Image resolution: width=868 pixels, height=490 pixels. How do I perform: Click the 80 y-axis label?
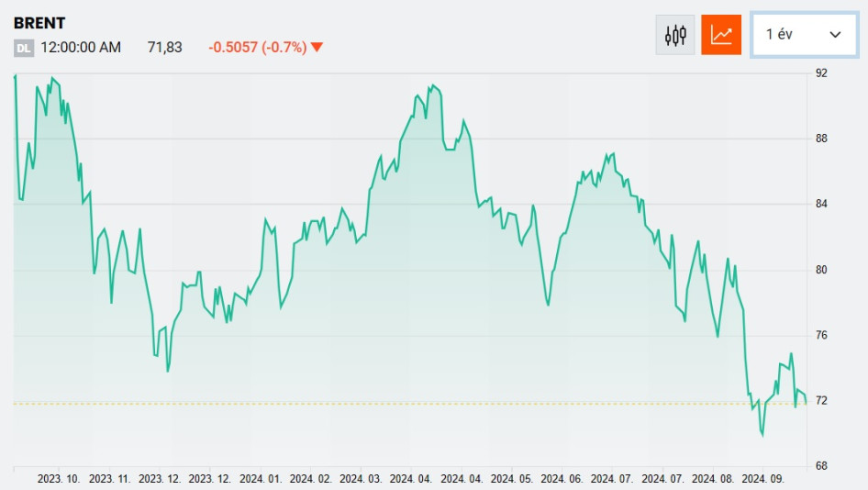821,270
